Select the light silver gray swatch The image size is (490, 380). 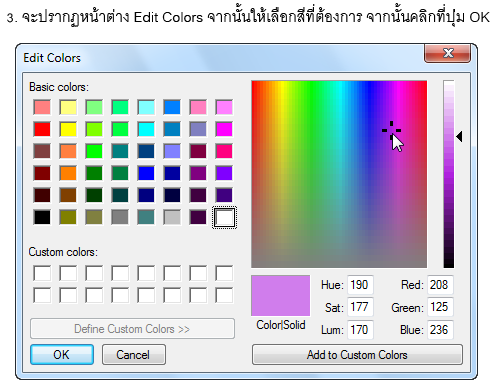172,218
